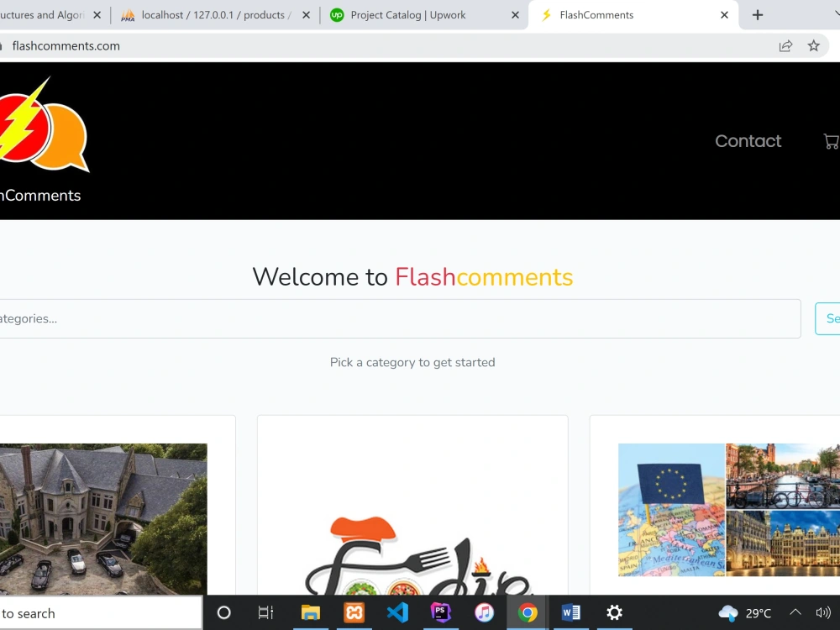Click the Search button beside categories field
Viewport: 840px width, 630px height.
(x=828, y=318)
